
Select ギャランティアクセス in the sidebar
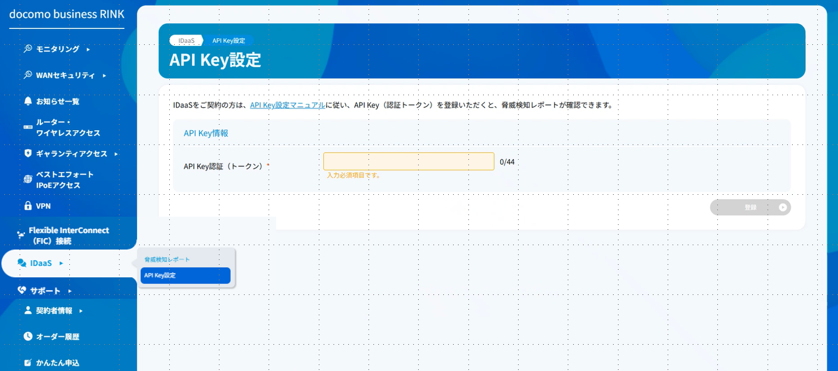coord(72,153)
